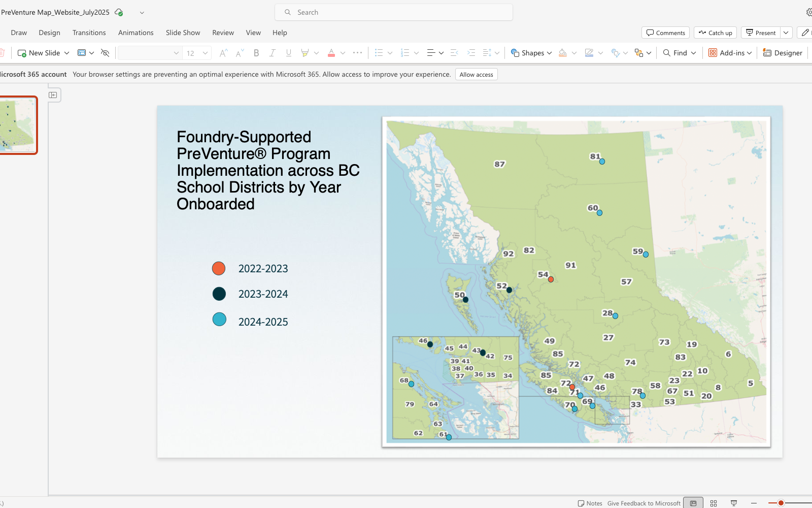Switch to the Animations tab
This screenshot has width=812, height=508.
[136, 33]
